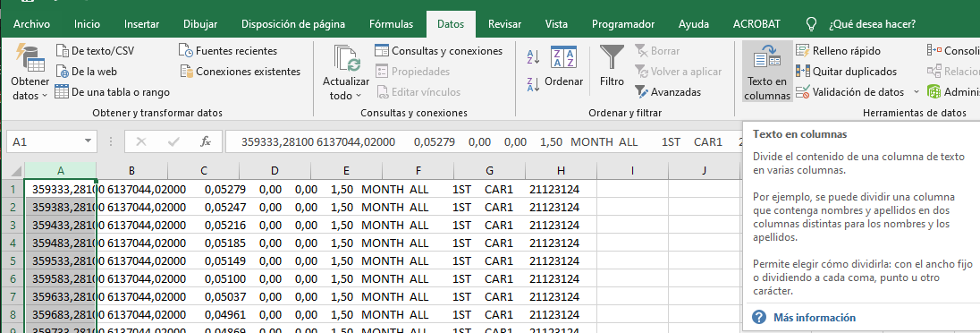The image size is (980, 333).
Task: Apply Relleno rápido
Action: point(838,51)
